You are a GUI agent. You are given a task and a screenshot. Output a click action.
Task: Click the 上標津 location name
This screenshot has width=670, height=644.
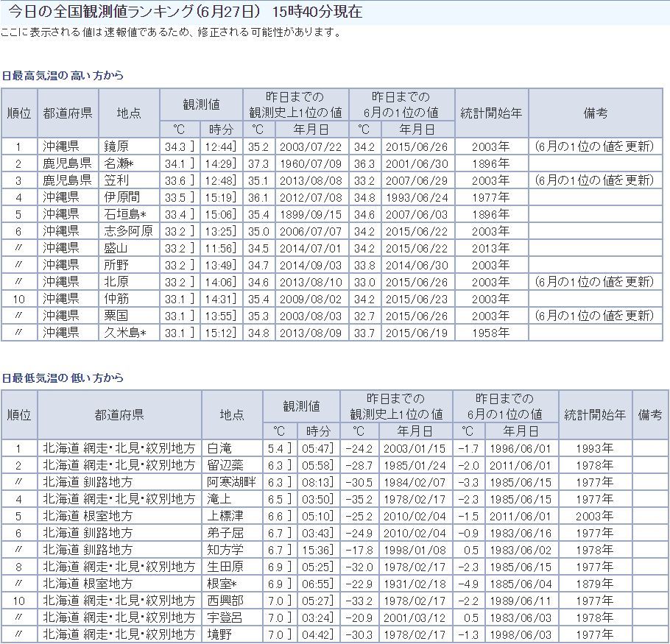pos(225,516)
